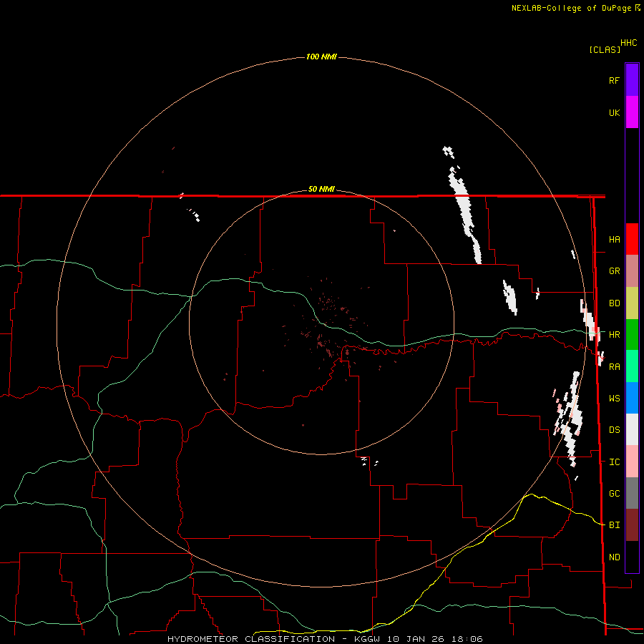The image size is (644, 644).
Task: Click the BD legend label
Action: point(614,303)
